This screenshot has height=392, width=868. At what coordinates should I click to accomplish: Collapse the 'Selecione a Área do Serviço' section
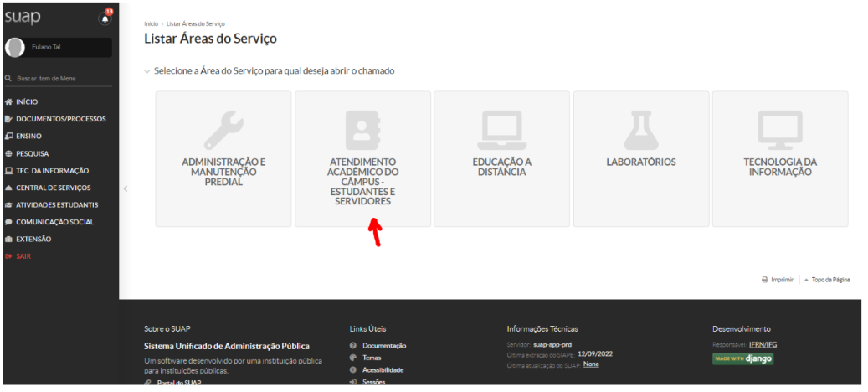click(148, 71)
